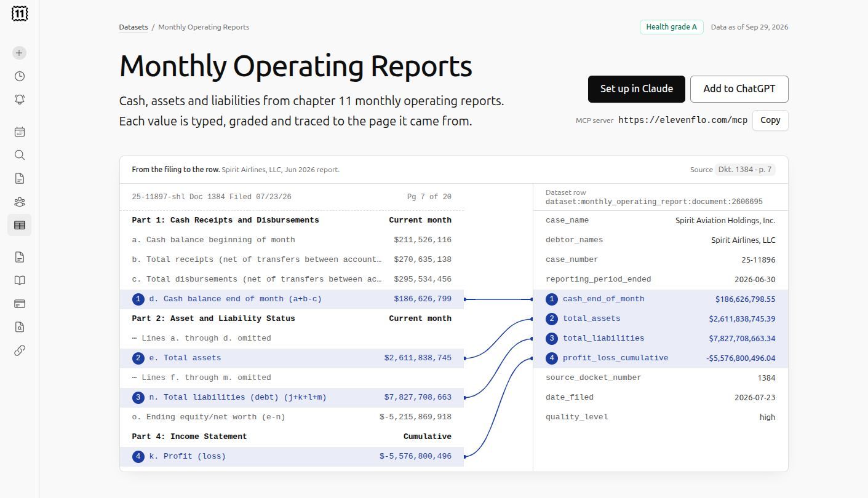This screenshot has width=868, height=498.
Task: Click the "$-5,215,869,918" ending equity value
Action: tap(415, 417)
